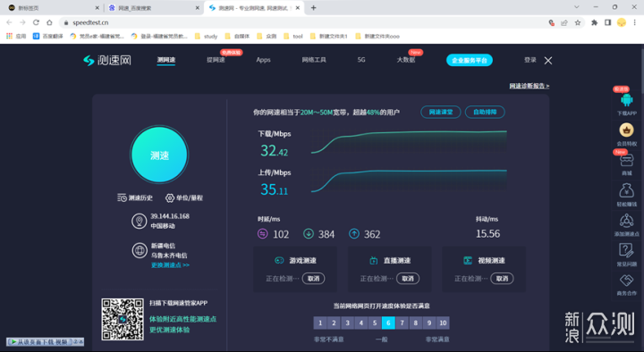Rate satisfaction as 1
The image size is (644, 352).
coord(320,323)
